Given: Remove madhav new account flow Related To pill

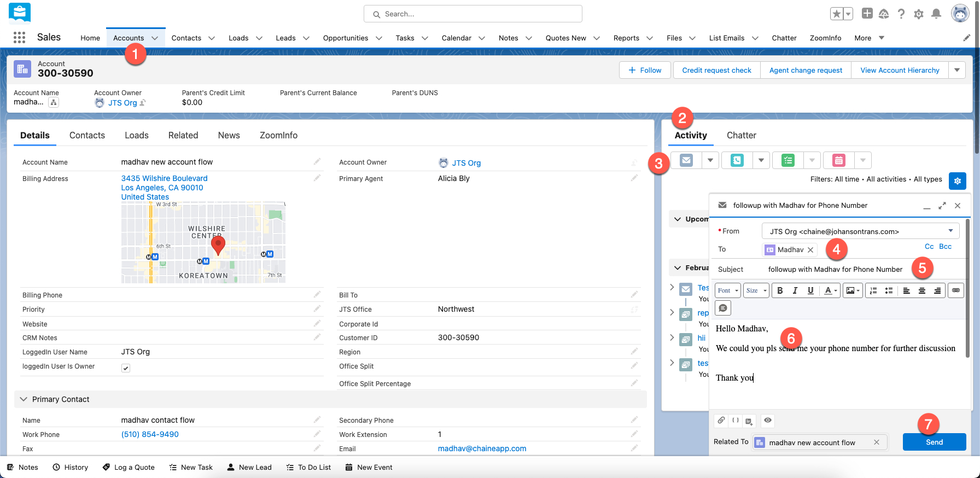Looking at the screenshot, I should point(877,442).
